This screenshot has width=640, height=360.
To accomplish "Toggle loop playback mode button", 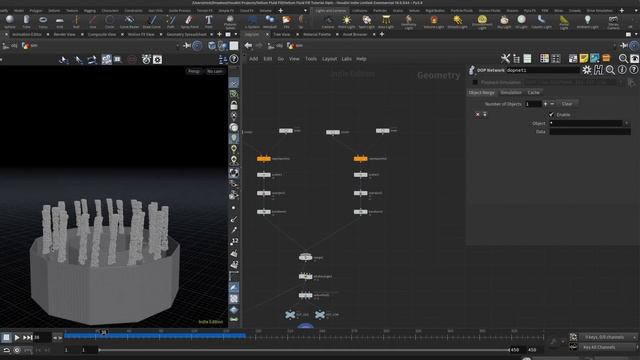I will (6, 350).
